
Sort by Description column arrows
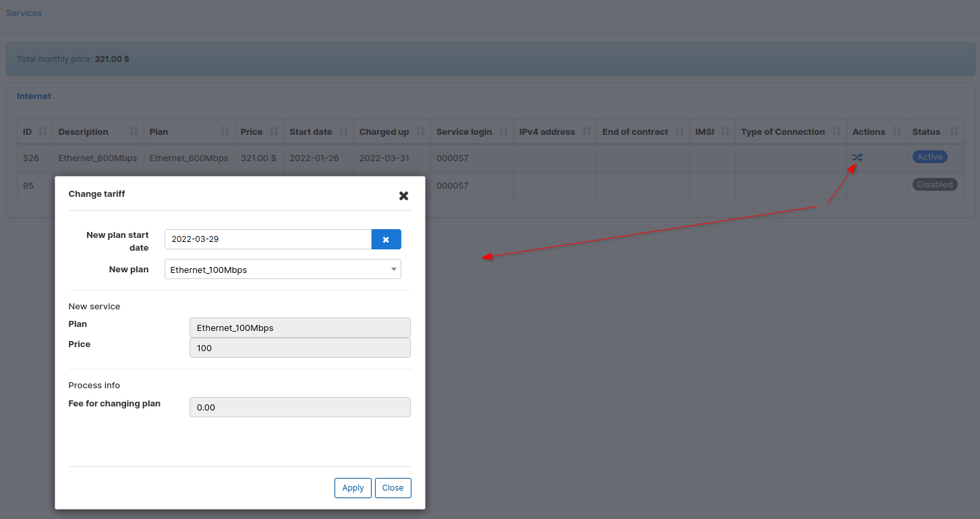(134, 131)
